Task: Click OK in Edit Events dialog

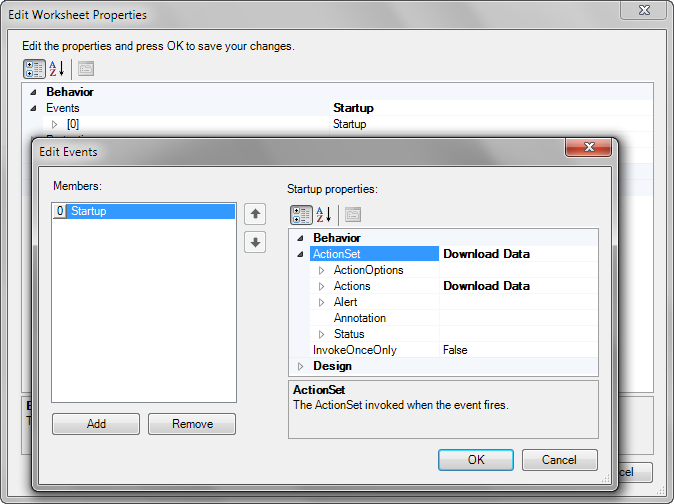Action: point(476,460)
